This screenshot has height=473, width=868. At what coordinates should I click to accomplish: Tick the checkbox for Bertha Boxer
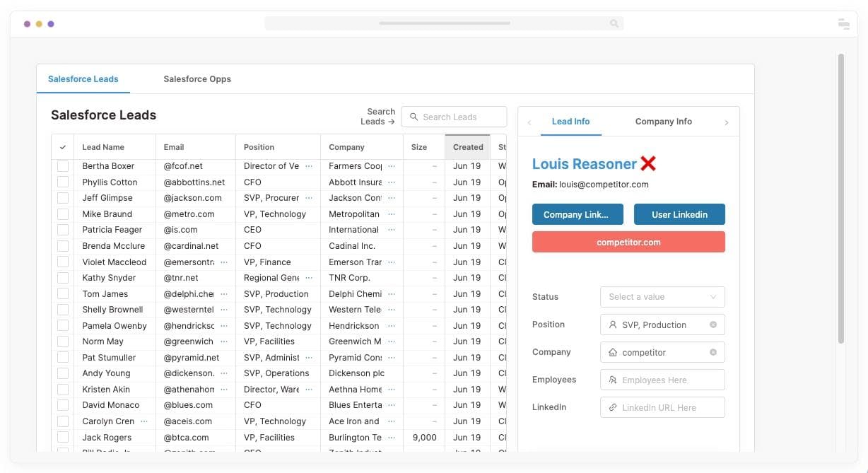(63, 166)
